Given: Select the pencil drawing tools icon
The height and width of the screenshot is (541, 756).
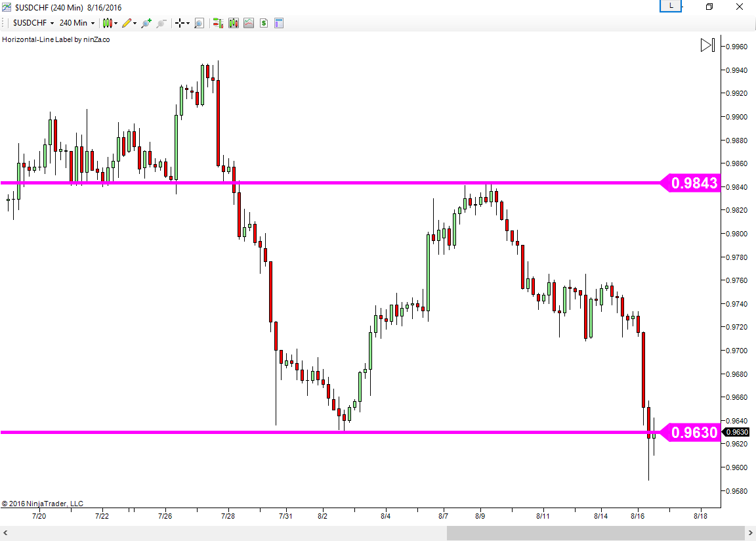Looking at the screenshot, I should pos(126,23).
